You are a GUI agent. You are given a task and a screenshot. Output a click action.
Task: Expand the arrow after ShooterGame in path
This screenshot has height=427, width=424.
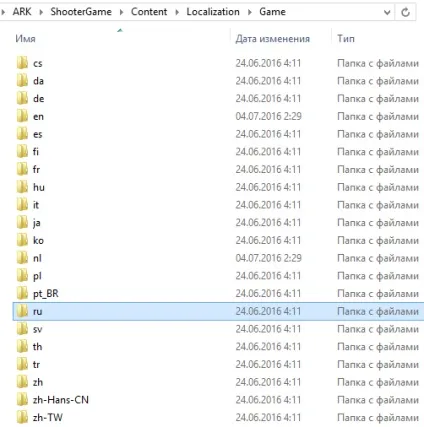click(x=121, y=12)
